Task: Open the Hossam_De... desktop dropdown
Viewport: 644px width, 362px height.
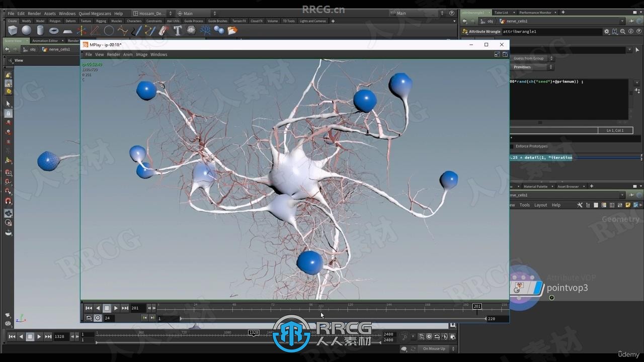Action: click(153, 14)
